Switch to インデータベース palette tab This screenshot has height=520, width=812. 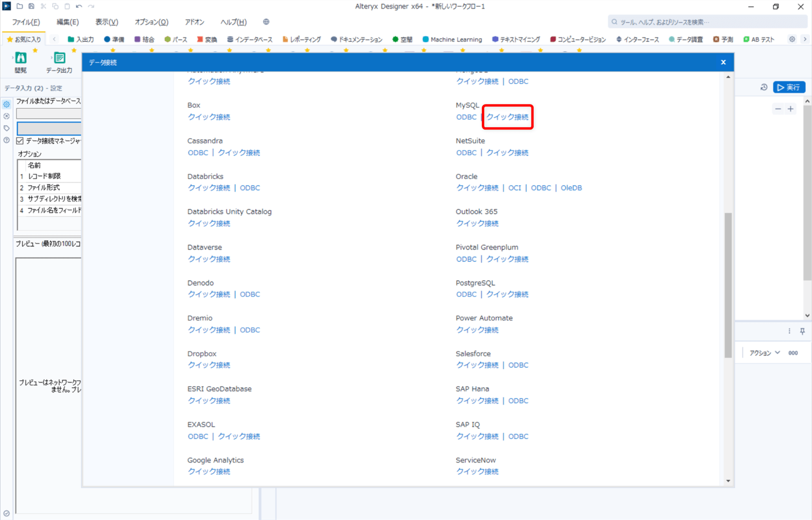[x=250, y=39]
